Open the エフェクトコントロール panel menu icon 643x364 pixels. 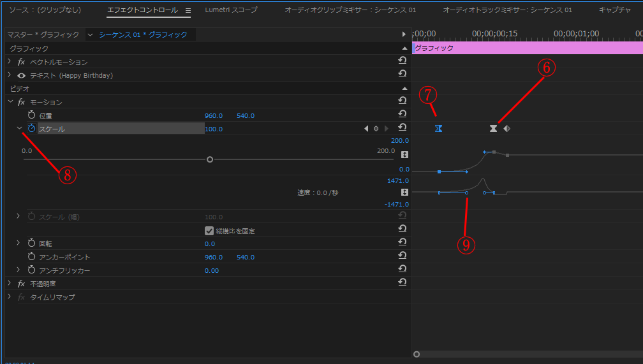click(x=188, y=11)
